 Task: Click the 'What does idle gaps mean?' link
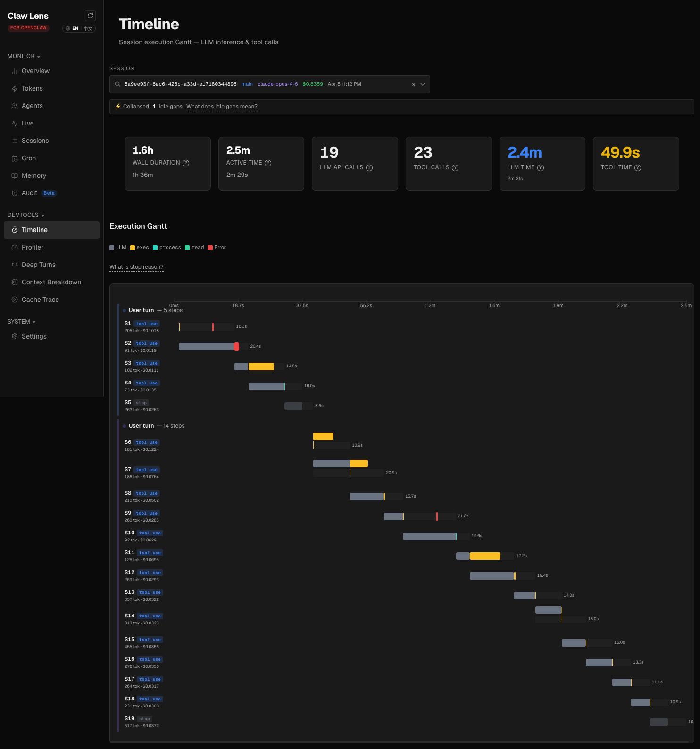click(x=222, y=107)
